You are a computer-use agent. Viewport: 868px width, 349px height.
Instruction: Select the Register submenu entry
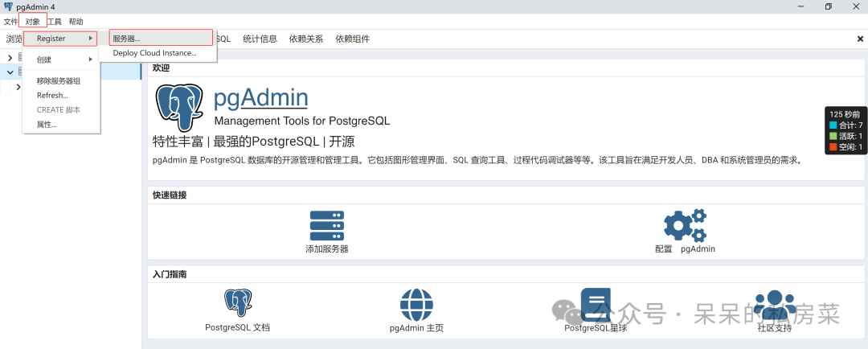[60, 39]
